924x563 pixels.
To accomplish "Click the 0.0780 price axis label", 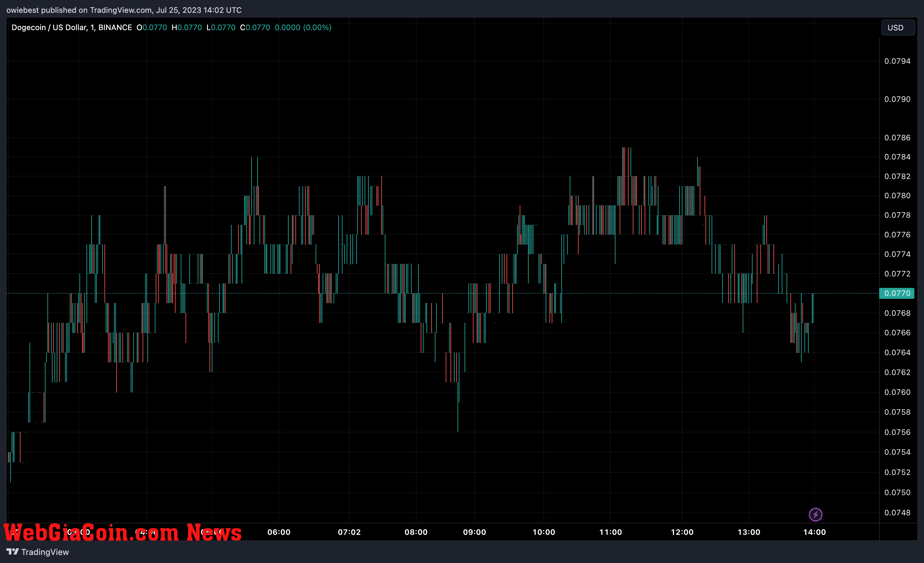I will click(x=897, y=195).
